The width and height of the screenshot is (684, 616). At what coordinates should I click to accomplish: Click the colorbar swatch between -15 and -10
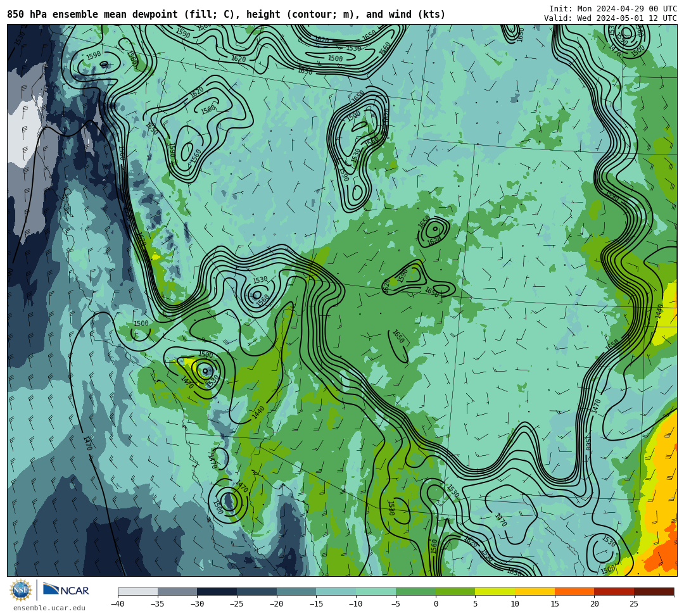click(x=336, y=591)
